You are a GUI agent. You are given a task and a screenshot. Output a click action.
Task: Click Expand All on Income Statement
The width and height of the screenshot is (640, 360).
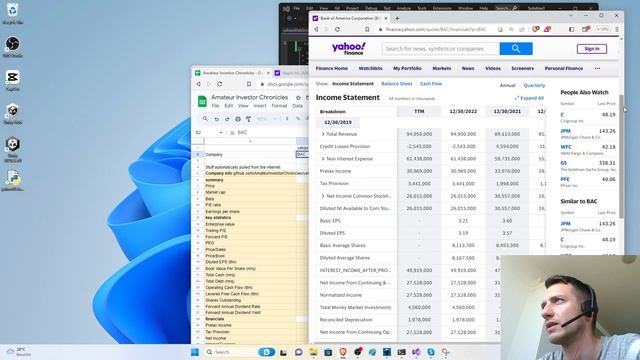(x=529, y=98)
